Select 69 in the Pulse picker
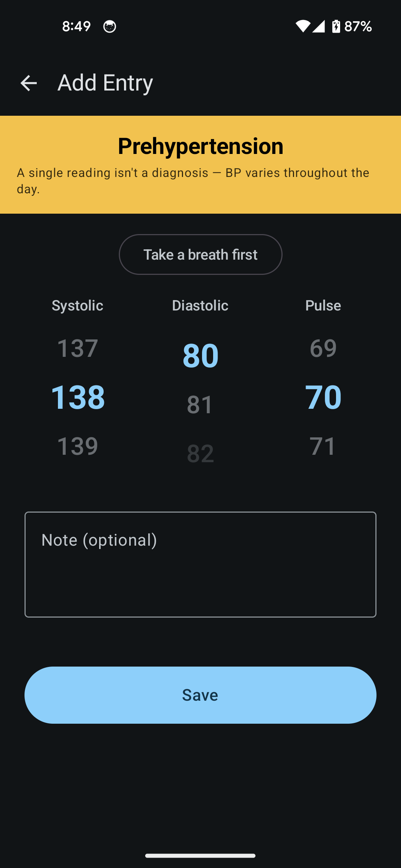The height and width of the screenshot is (868, 401). (x=322, y=348)
